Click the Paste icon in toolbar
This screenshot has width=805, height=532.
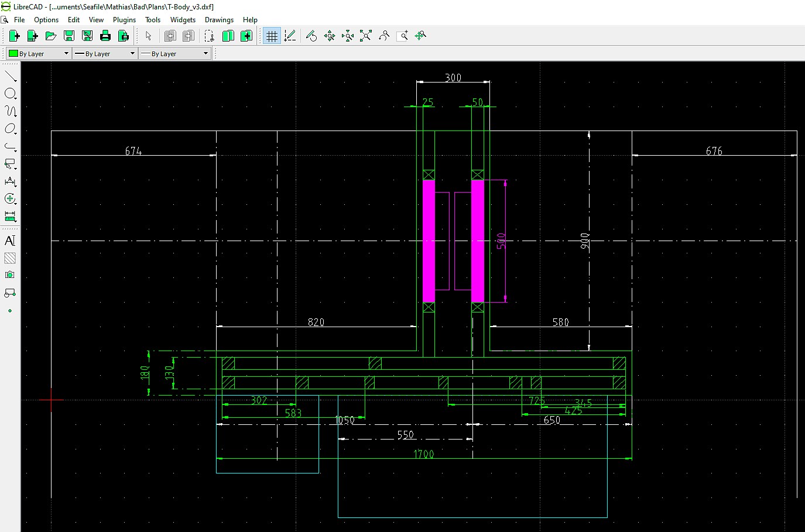point(246,36)
